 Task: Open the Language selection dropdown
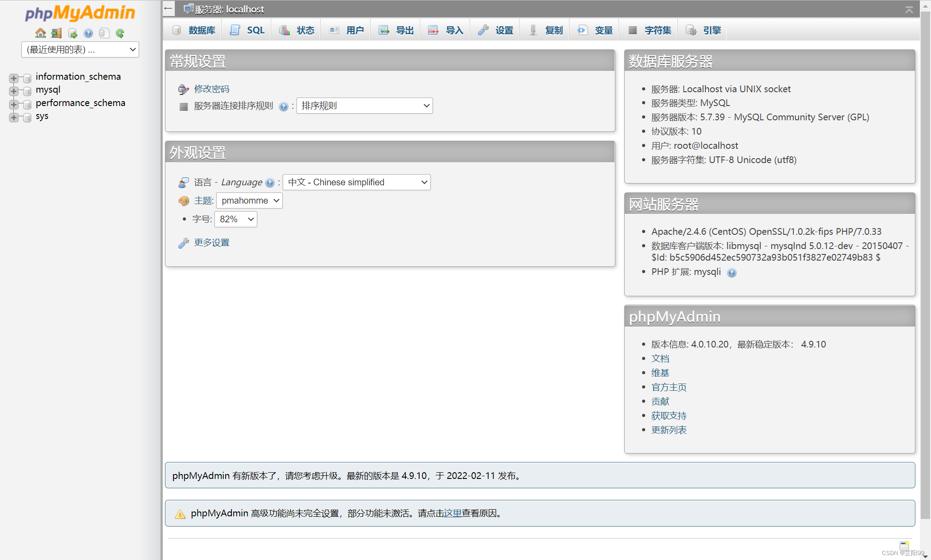coord(356,182)
